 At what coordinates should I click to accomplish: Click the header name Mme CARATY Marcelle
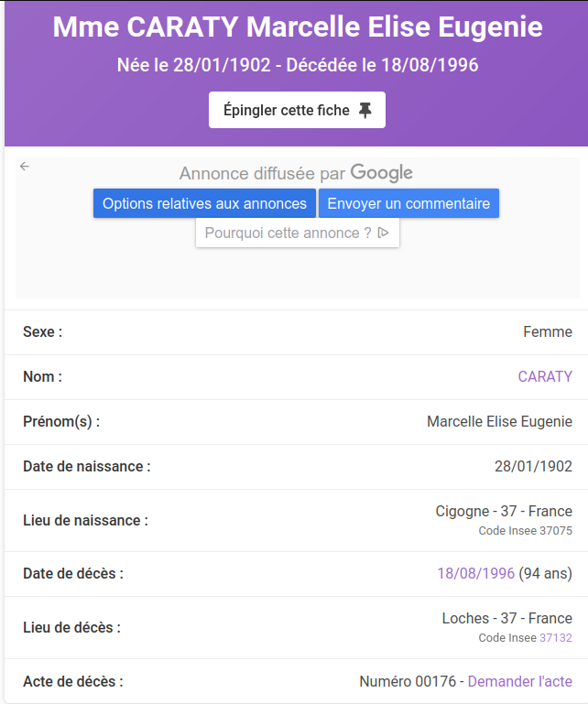point(297,27)
